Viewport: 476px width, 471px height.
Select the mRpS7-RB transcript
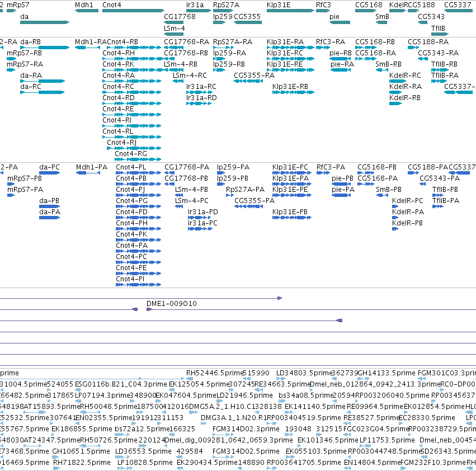click(24, 53)
